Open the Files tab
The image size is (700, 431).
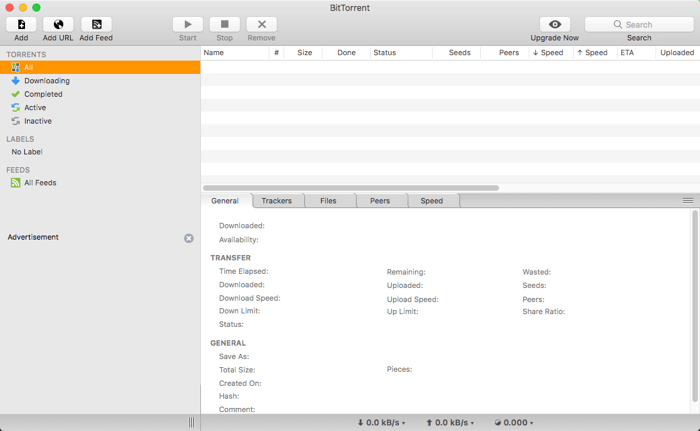click(328, 201)
